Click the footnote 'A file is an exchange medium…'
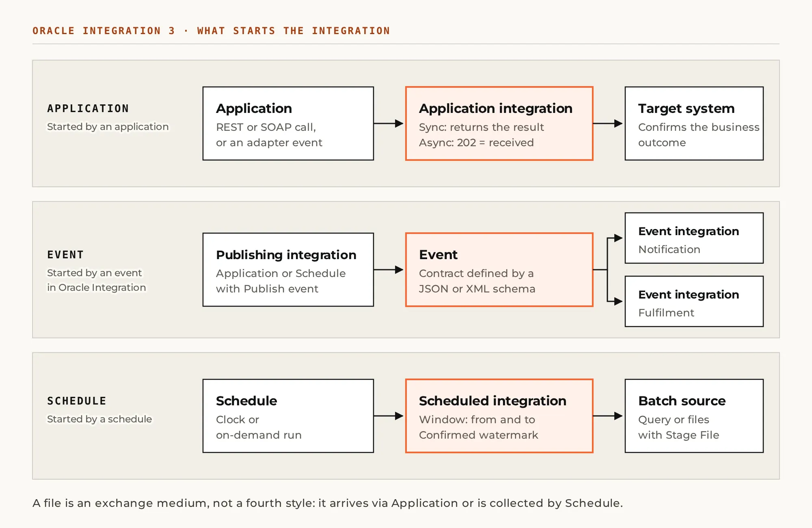This screenshot has width=812, height=528. pos(328,503)
